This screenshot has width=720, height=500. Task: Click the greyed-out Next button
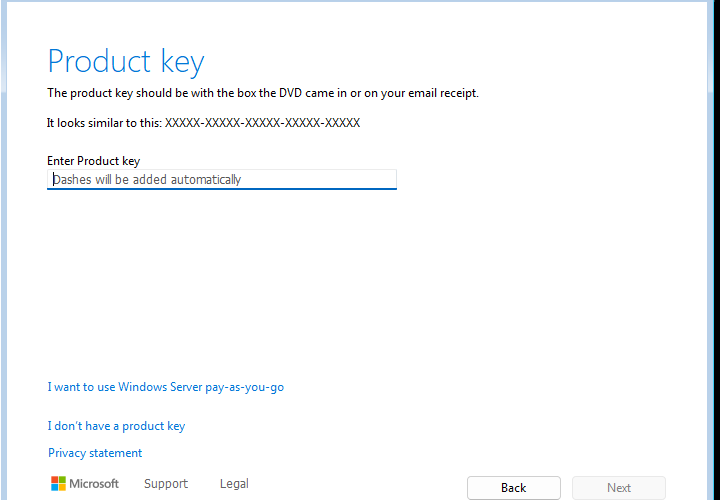pos(619,488)
